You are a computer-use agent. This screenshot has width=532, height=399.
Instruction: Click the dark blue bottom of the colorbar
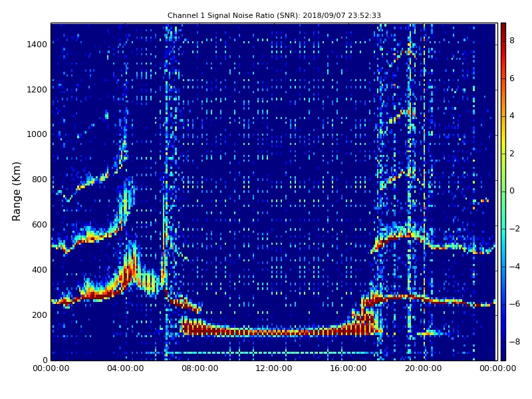point(503,356)
